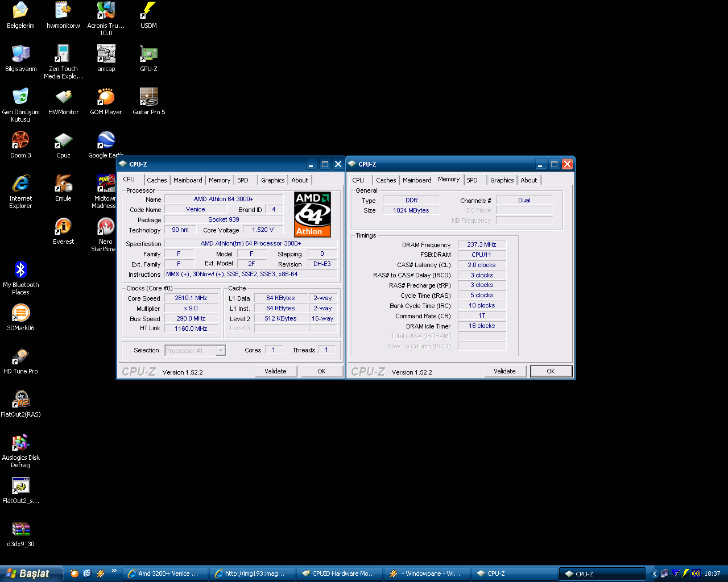Click Validate in left CPU-Z window
Viewport: 728px width, 582px height.
tap(275, 371)
